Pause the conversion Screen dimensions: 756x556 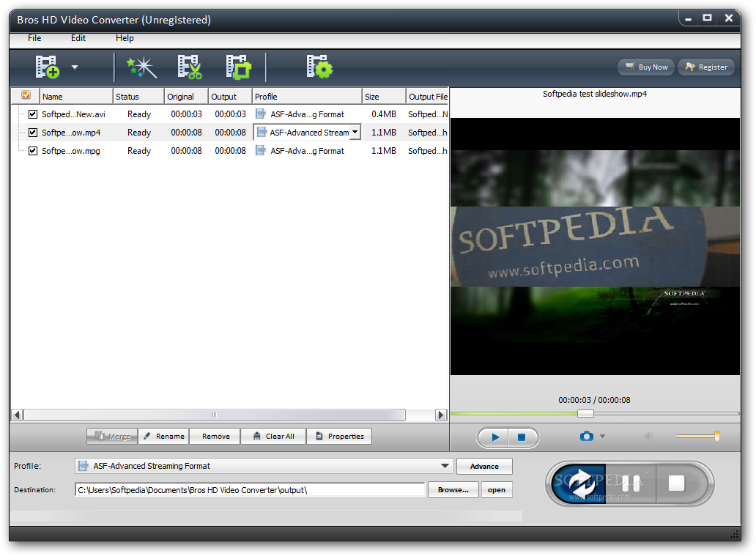tap(631, 483)
